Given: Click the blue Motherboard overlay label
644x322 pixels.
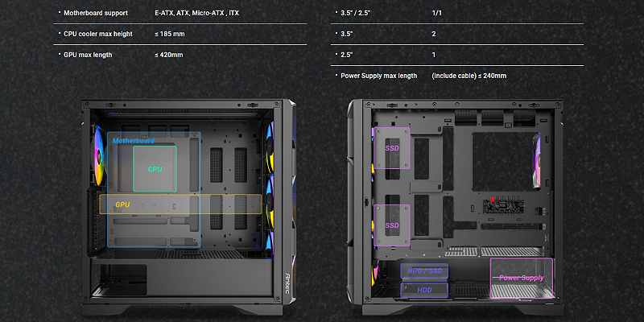Looking at the screenshot, I should click(x=134, y=141).
